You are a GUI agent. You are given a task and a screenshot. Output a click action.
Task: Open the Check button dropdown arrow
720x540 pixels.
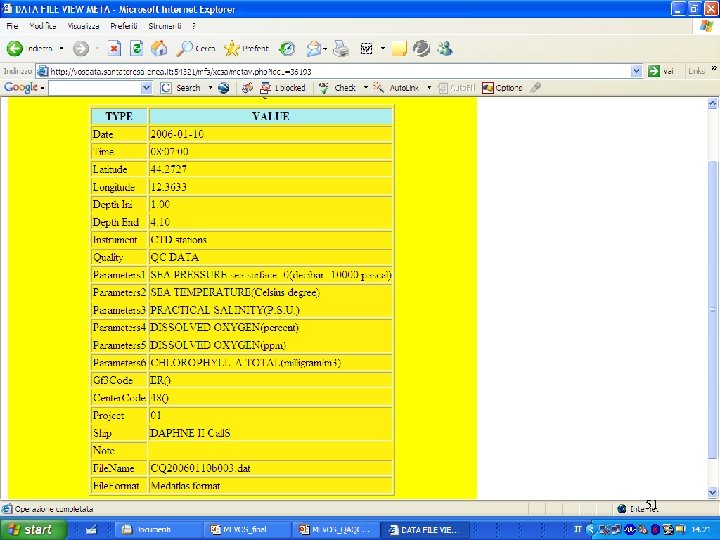pos(366,87)
